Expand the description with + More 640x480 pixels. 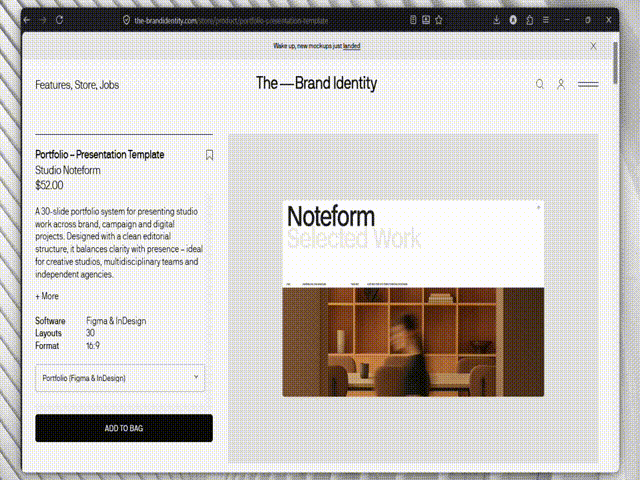[x=47, y=296]
